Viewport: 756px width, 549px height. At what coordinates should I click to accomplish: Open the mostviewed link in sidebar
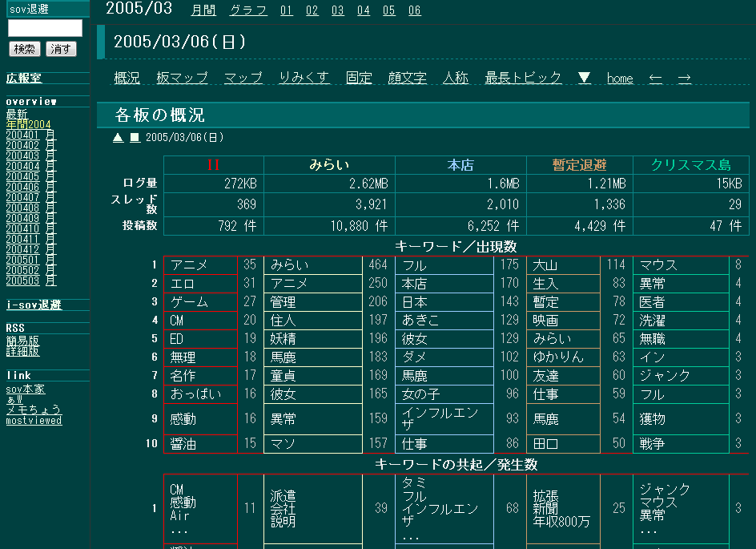(34, 421)
